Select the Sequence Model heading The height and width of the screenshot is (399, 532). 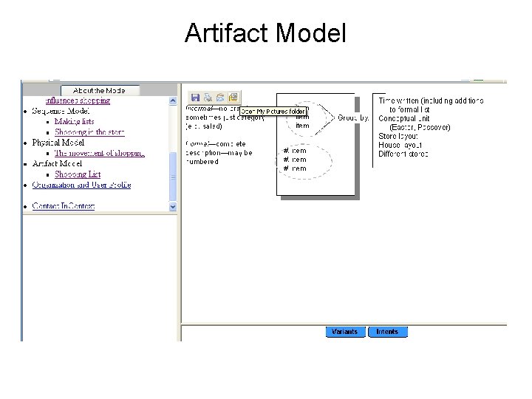(x=61, y=111)
